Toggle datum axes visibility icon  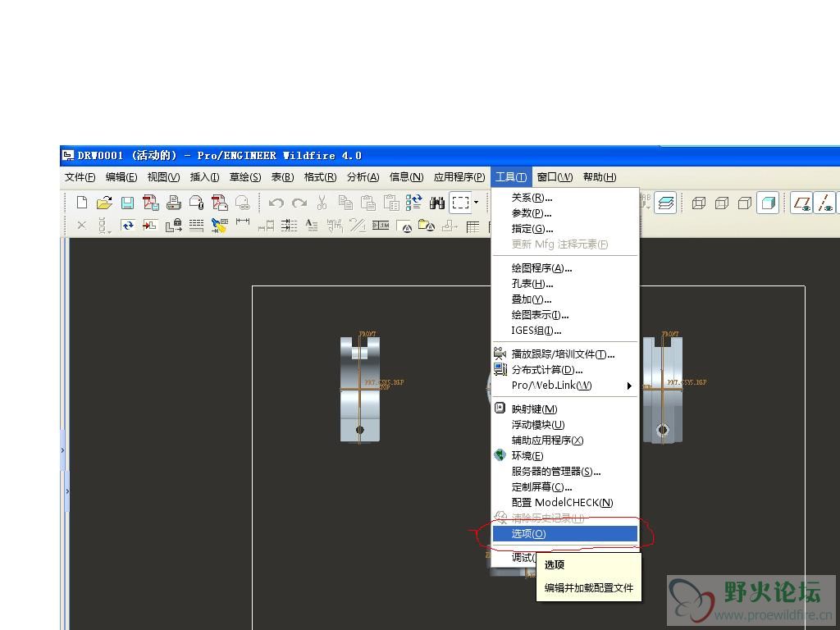825,203
